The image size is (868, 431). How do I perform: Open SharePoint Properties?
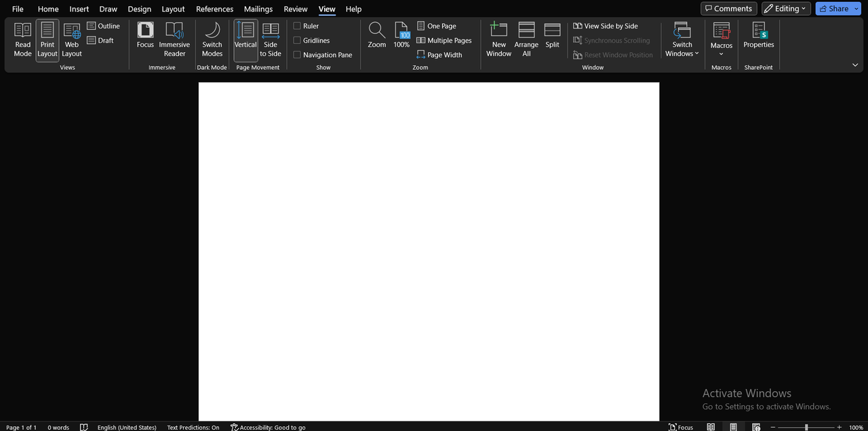(x=759, y=35)
